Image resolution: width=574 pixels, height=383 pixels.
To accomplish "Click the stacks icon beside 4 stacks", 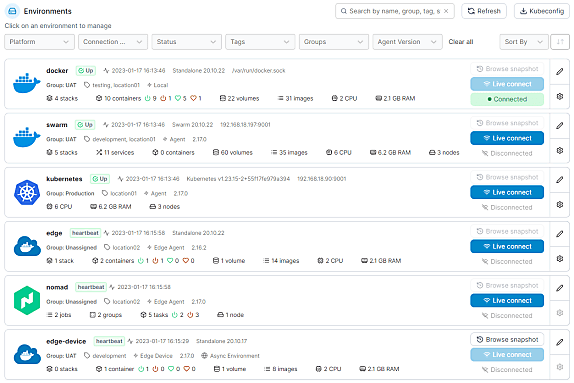I will [49, 98].
